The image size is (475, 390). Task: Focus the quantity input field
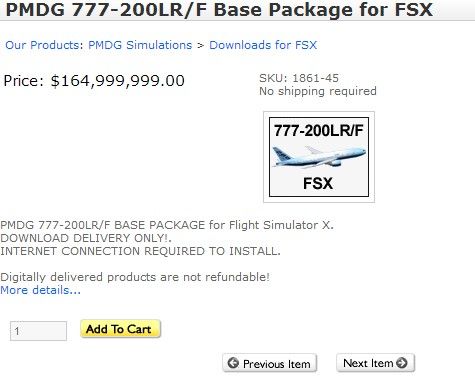point(38,331)
